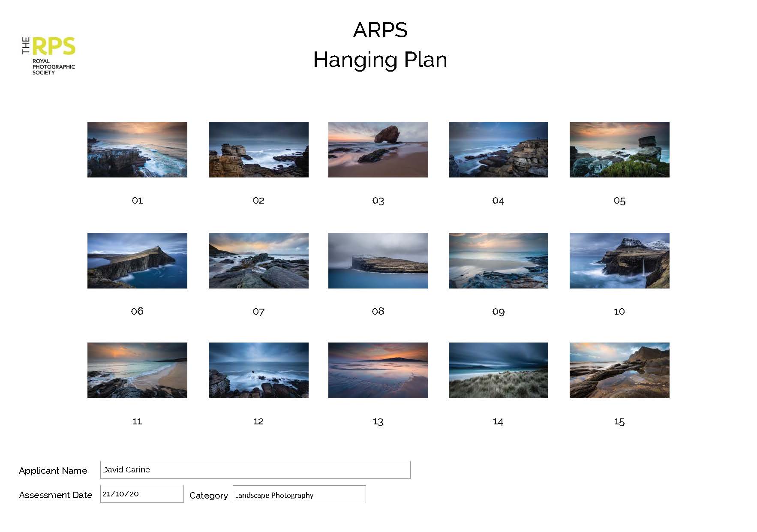
Task: Select image 09 of calm sandy bay
Action: coord(498,261)
